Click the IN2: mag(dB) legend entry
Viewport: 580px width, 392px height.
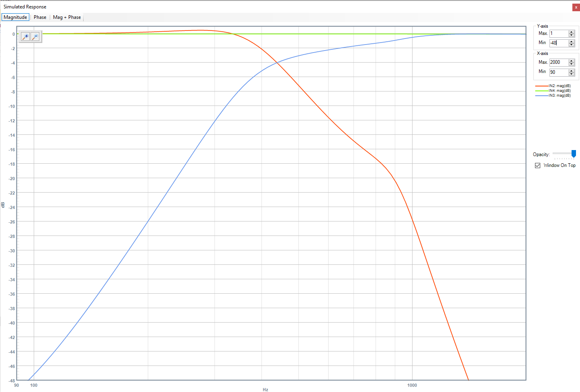click(x=553, y=86)
